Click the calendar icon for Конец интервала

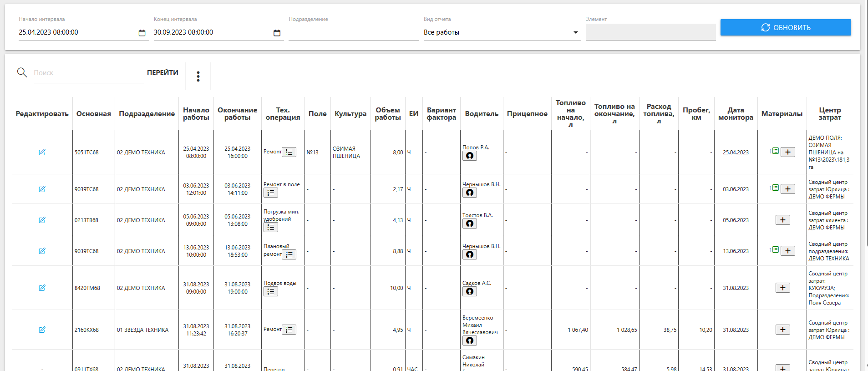pyautogui.click(x=277, y=33)
